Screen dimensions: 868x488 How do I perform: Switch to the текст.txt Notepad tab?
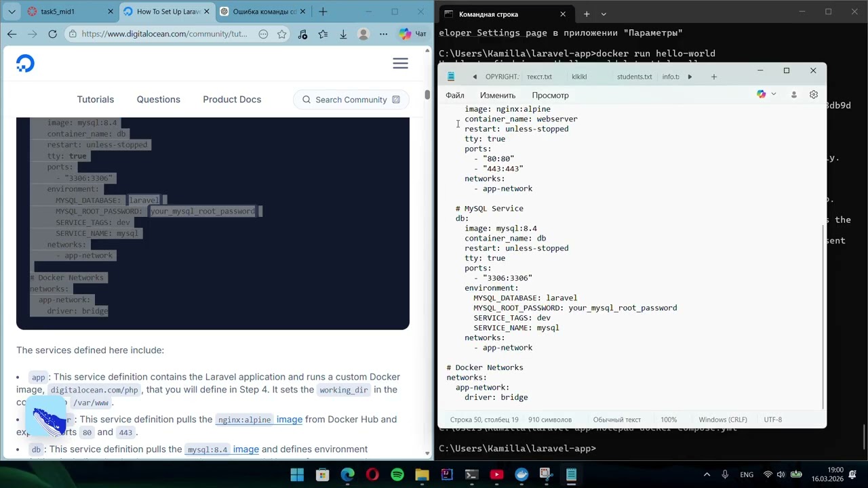coord(539,77)
